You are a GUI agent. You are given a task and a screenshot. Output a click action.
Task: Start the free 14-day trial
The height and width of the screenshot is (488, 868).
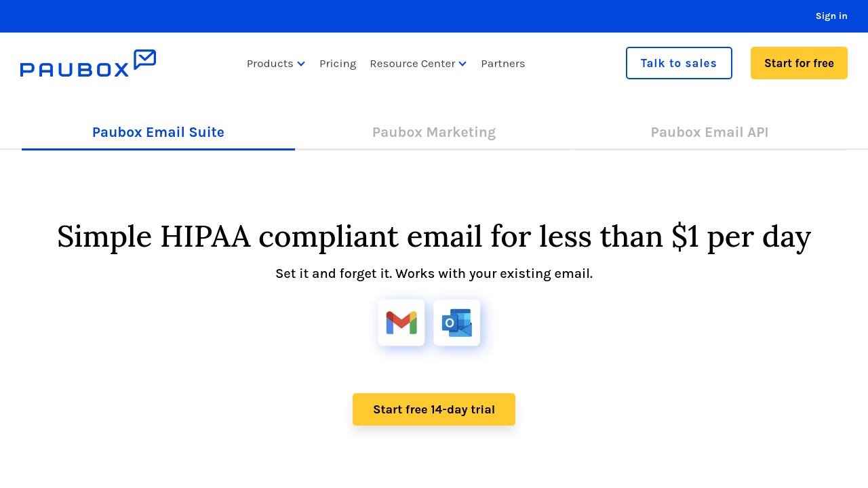point(434,409)
